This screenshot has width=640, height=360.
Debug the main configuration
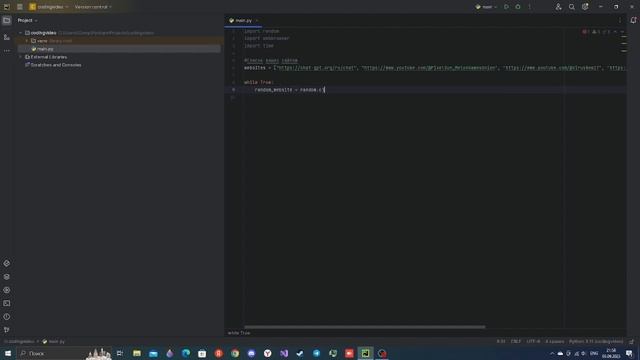518,7
